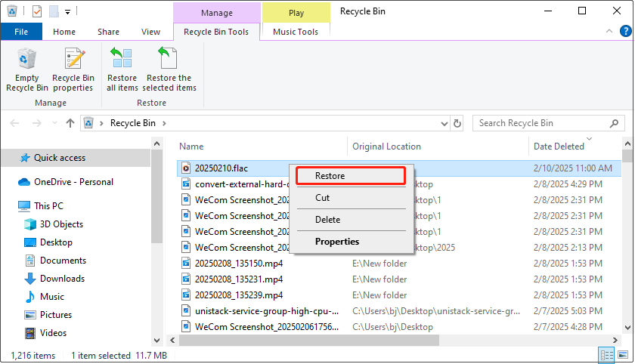Go back with the back arrow

click(14, 123)
